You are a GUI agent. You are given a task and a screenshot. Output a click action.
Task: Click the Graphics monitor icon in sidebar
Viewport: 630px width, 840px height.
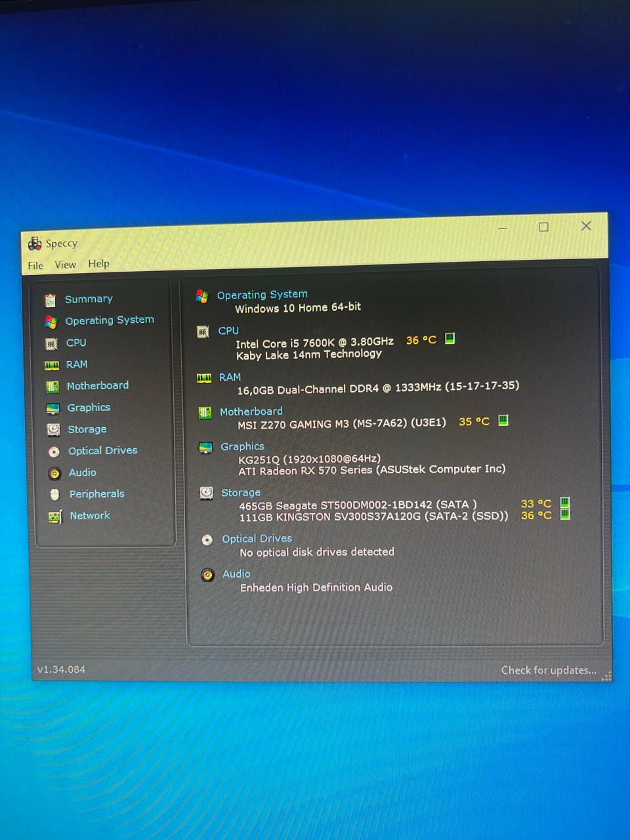(x=53, y=409)
